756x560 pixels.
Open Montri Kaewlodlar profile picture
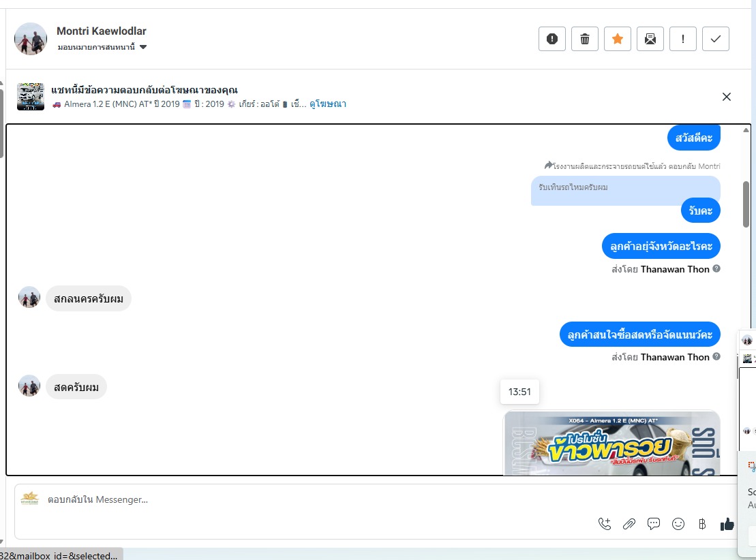31,39
